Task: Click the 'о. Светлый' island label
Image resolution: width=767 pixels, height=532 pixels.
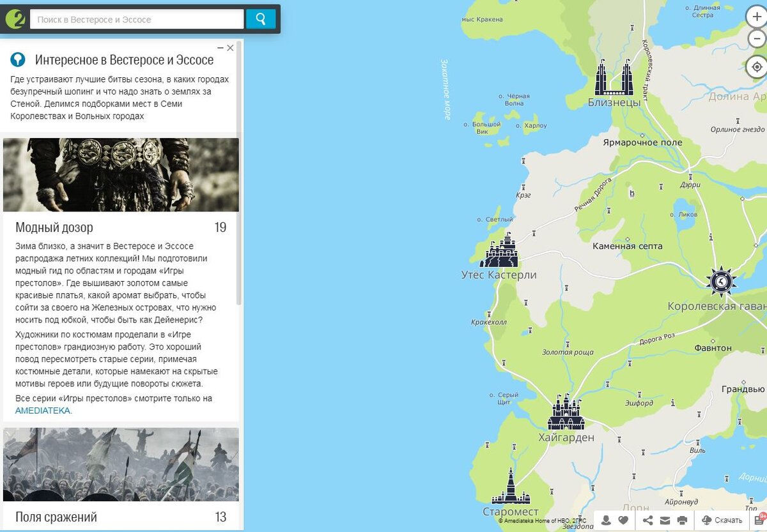Action: [495, 220]
